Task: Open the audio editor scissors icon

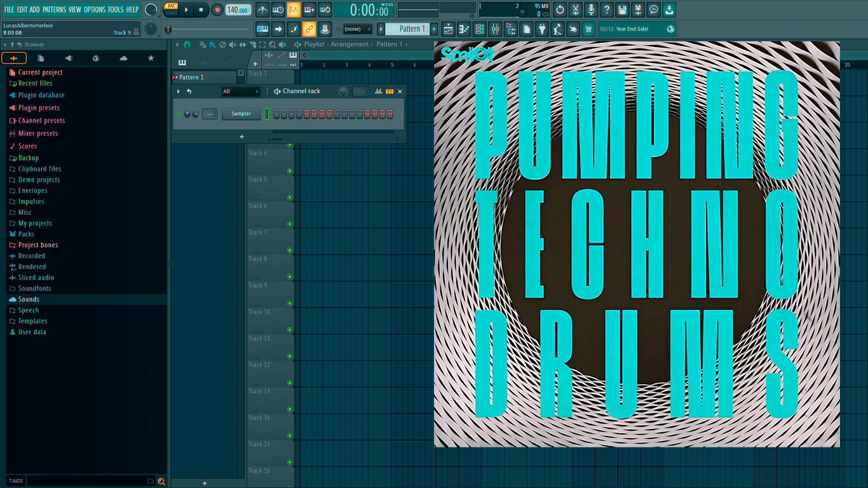Action: point(575,10)
